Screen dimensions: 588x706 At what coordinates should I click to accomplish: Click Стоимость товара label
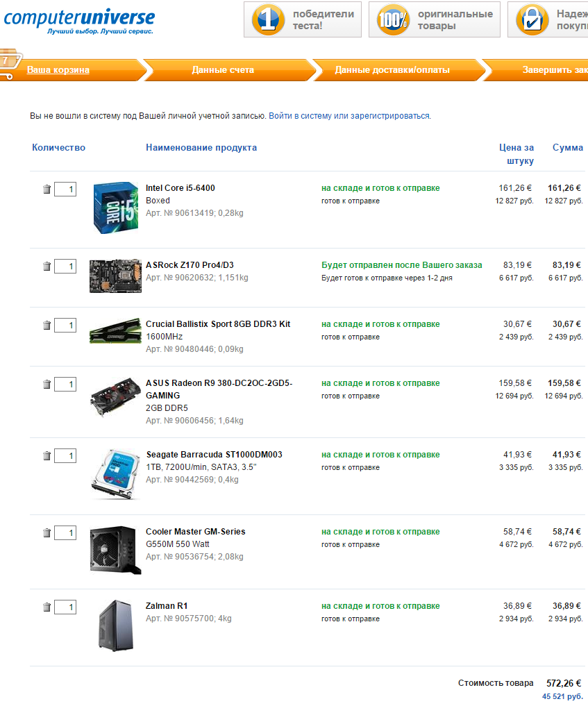pos(496,683)
